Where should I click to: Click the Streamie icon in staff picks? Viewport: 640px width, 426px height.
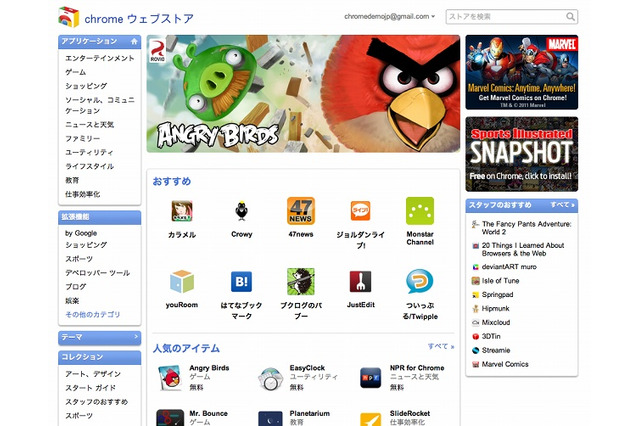[476, 351]
